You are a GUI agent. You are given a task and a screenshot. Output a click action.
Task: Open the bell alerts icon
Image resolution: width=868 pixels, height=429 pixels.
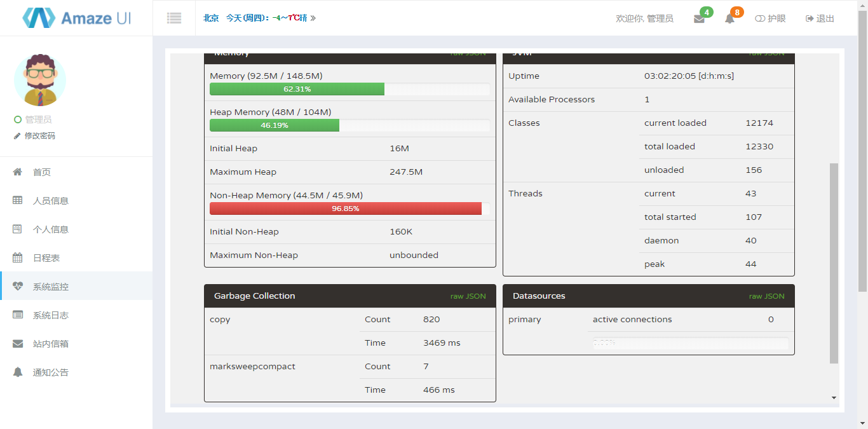click(729, 19)
